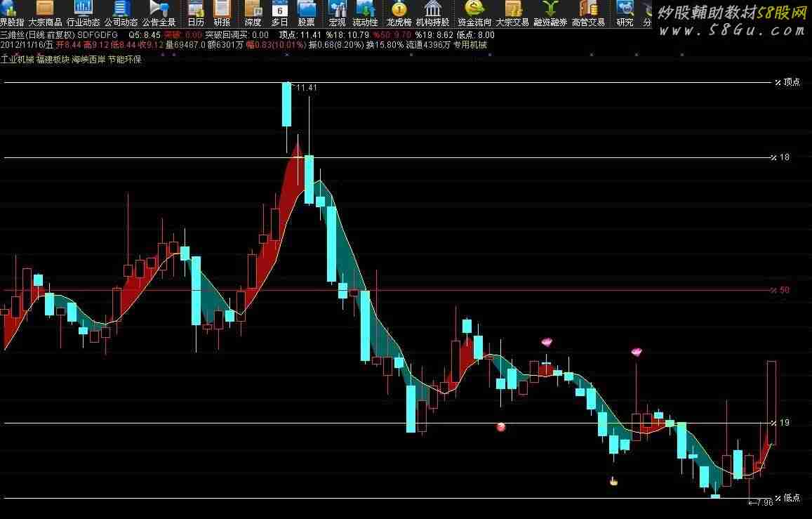Viewport: 812px width, 519px height.
Task: Click the yellow hand pointer marker
Action: point(613,481)
